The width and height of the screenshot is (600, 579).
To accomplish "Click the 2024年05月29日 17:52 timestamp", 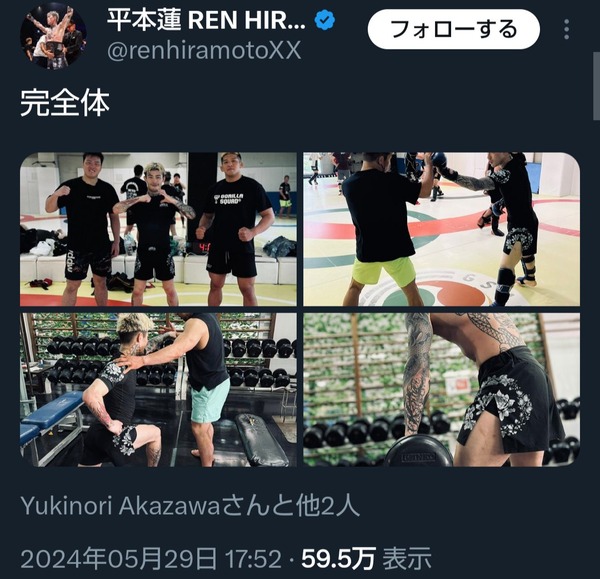I will 151,559.
